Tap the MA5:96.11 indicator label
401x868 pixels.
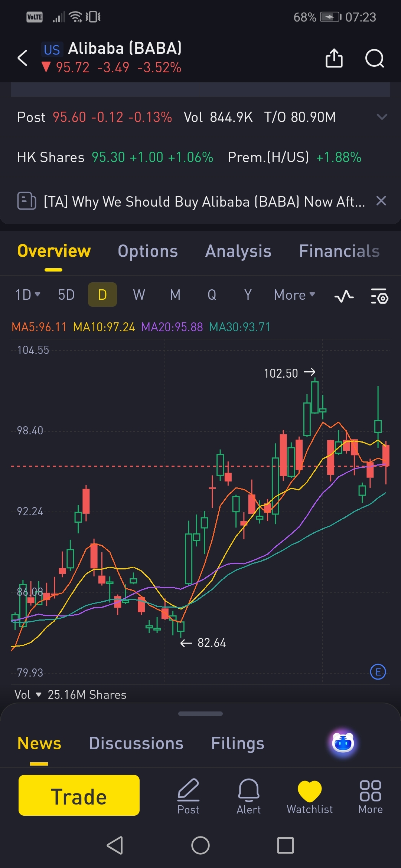[x=39, y=327]
